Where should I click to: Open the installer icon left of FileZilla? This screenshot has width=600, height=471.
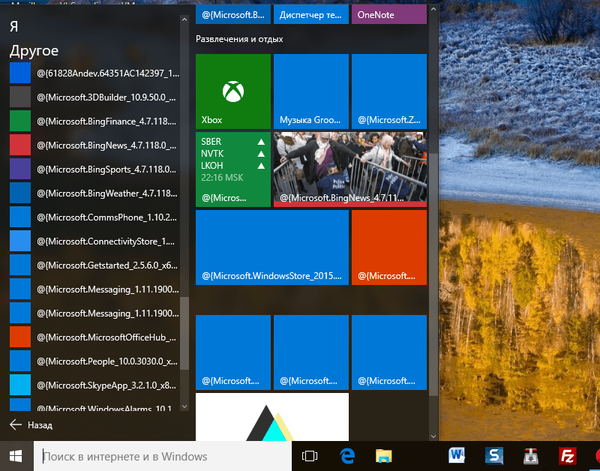(531, 456)
